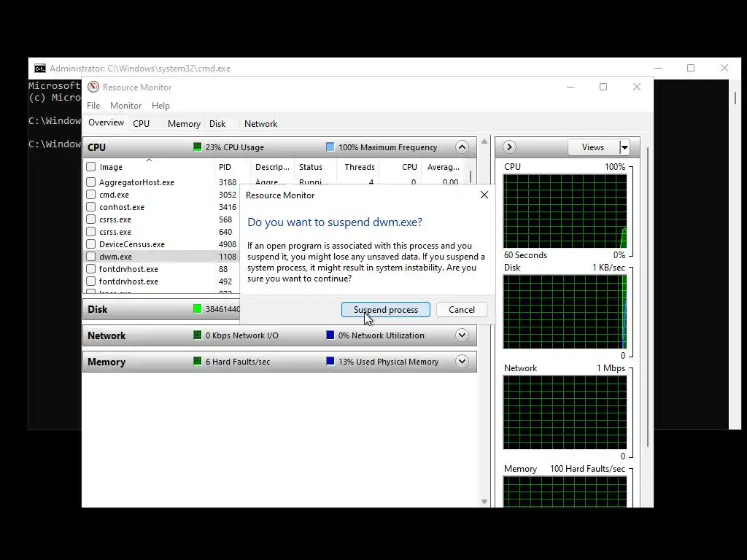Switch to the Memory tab
The width and height of the screenshot is (747, 560).
184,123
